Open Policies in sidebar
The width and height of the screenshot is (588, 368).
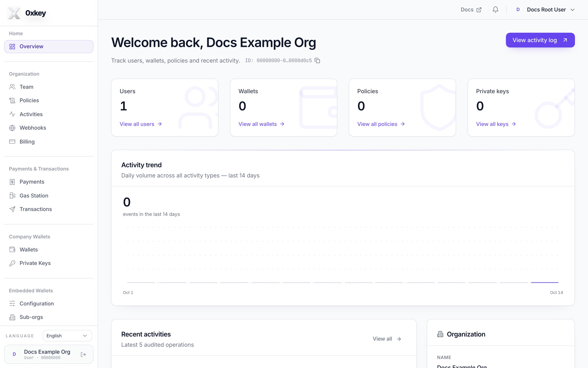point(49,101)
